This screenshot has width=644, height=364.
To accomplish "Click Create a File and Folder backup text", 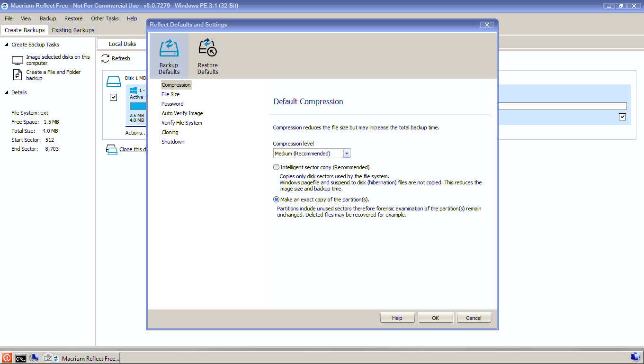I will tap(54, 75).
